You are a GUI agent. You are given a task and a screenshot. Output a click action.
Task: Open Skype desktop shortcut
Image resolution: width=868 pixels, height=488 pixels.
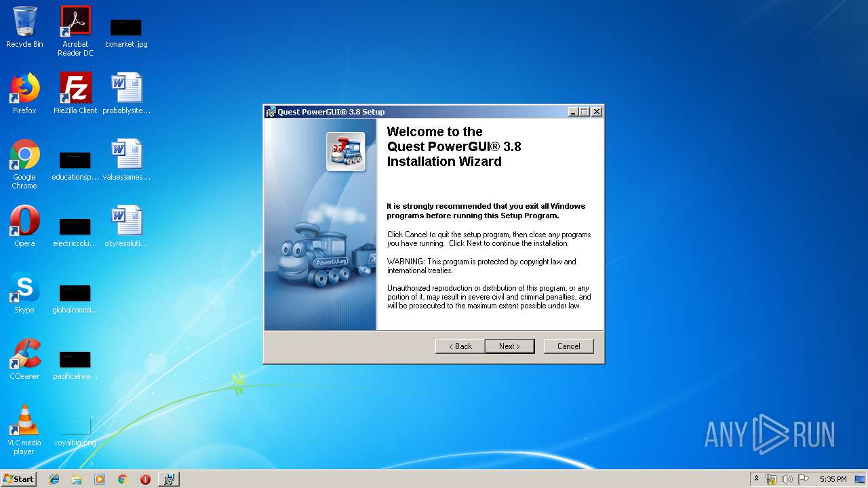24,293
